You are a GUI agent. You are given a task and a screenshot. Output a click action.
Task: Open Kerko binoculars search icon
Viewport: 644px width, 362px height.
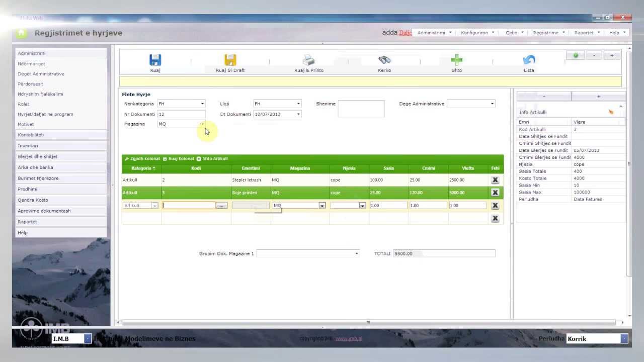(384, 60)
